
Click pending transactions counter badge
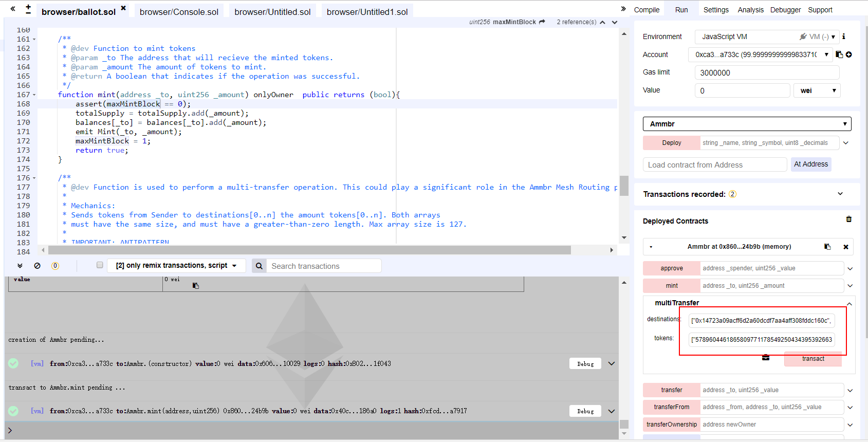pyautogui.click(x=55, y=266)
